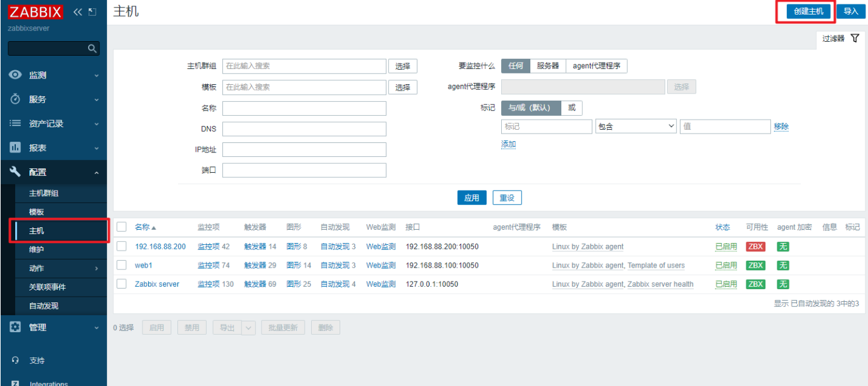The width and height of the screenshot is (868, 386).
Task: Click the Zabbix logo
Action: (x=35, y=12)
